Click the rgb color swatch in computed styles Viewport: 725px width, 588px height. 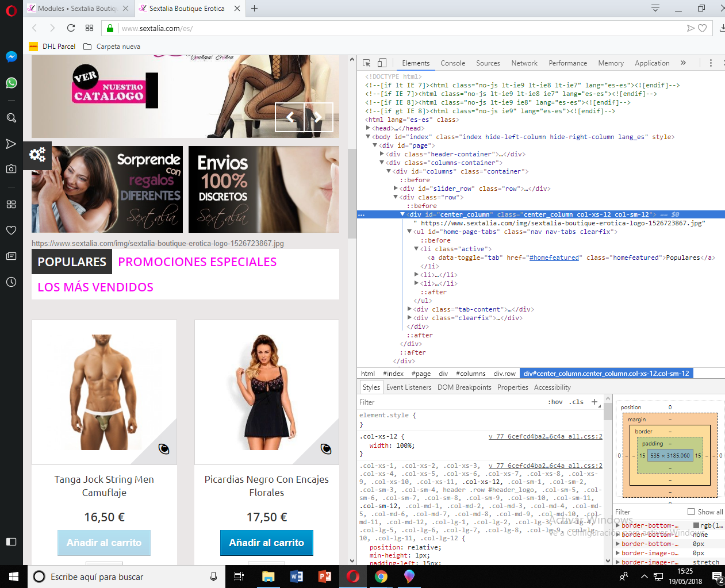(696, 525)
